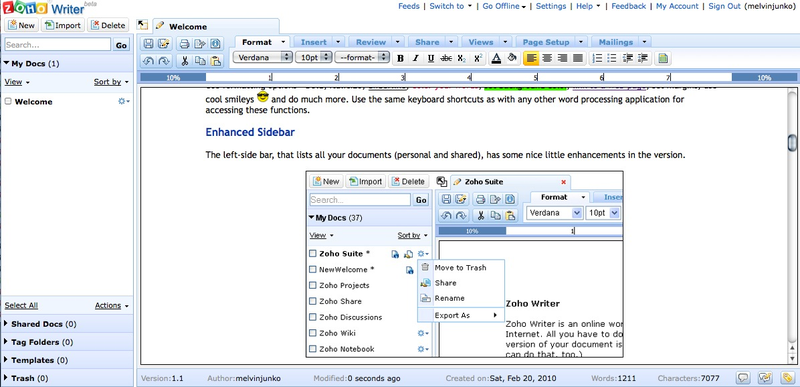The width and height of the screenshot is (800, 387).
Task: Click the comment with pencil status icon
Action: tap(765, 378)
